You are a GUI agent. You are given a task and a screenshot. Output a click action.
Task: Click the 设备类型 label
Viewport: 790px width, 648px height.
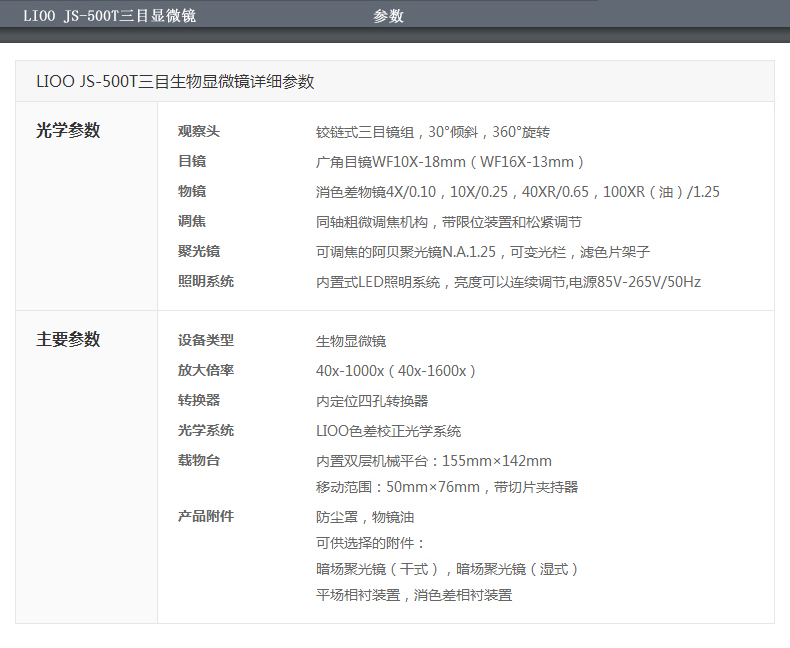click(x=206, y=340)
